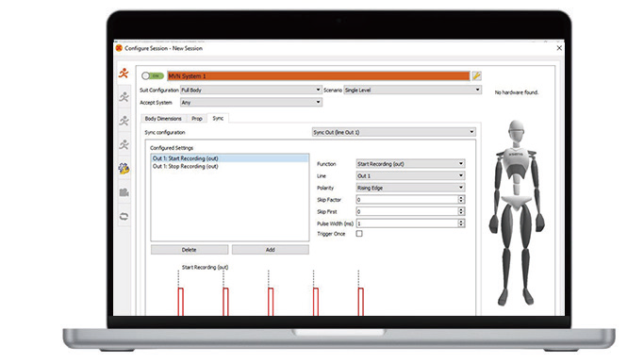
Task: Click the loop arrows sidebar icon
Action: click(x=124, y=217)
